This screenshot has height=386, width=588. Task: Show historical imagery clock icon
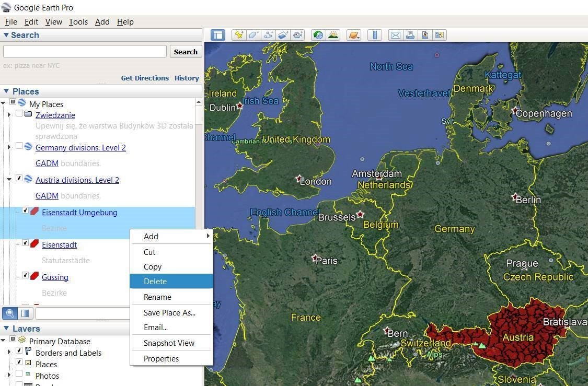318,35
